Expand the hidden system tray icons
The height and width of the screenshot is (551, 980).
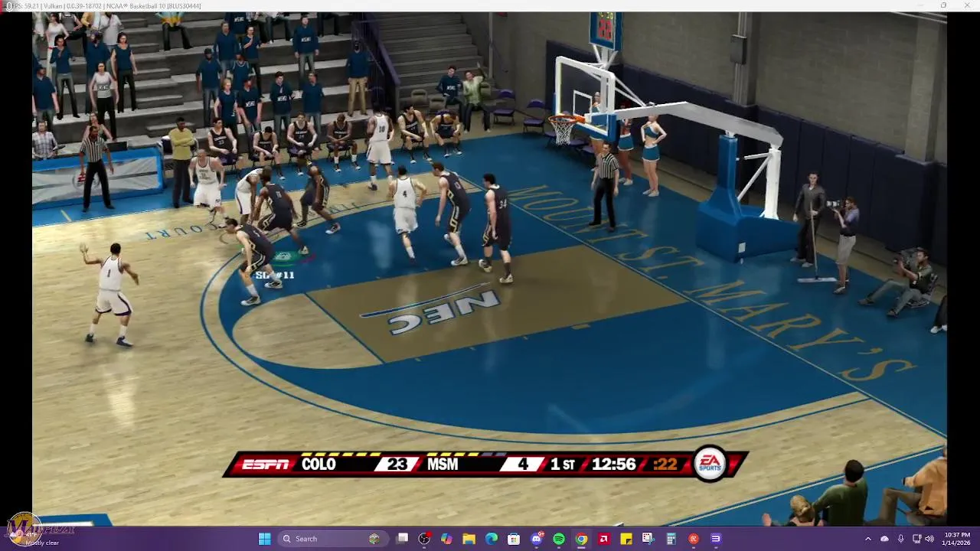(x=868, y=539)
